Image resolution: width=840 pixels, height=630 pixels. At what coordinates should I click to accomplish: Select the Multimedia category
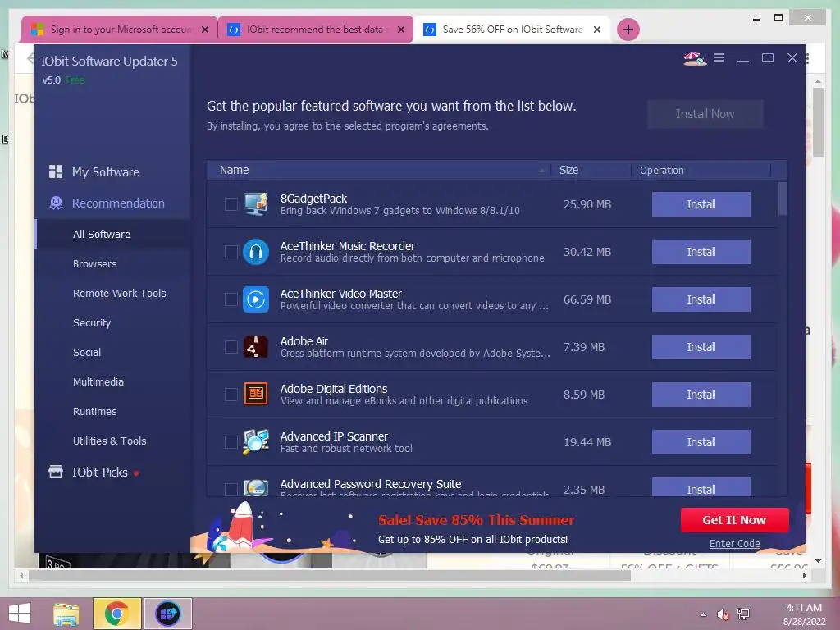(98, 381)
